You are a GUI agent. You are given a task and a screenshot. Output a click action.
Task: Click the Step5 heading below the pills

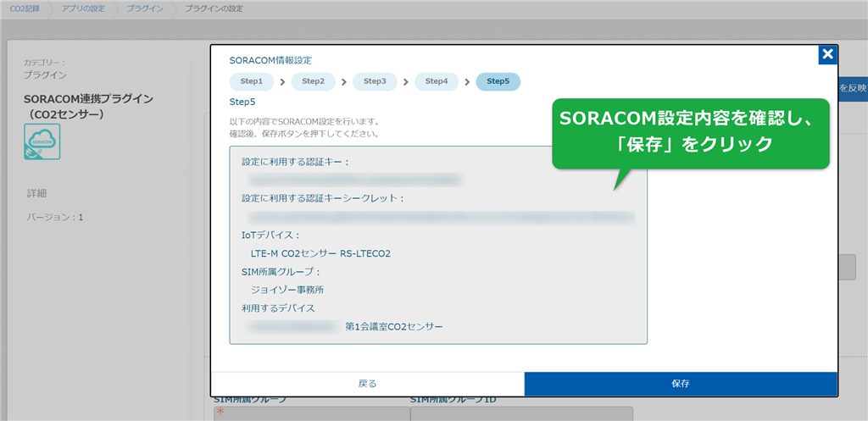(242, 102)
